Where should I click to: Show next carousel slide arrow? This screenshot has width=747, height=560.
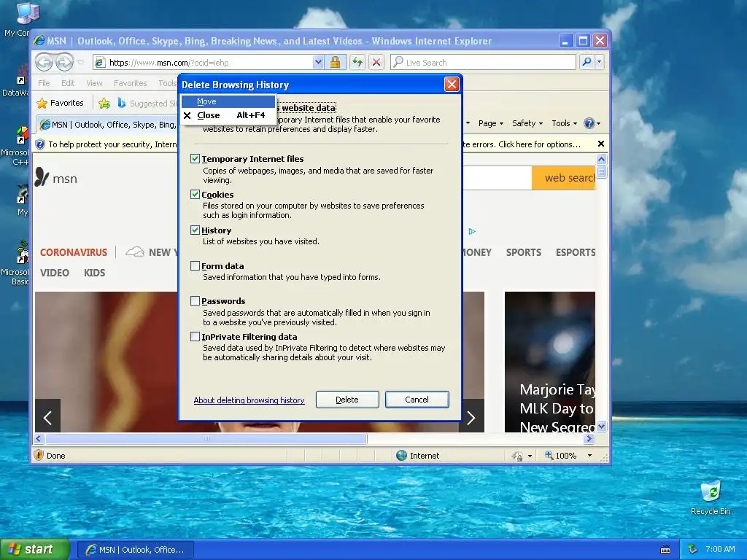pyautogui.click(x=471, y=418)
